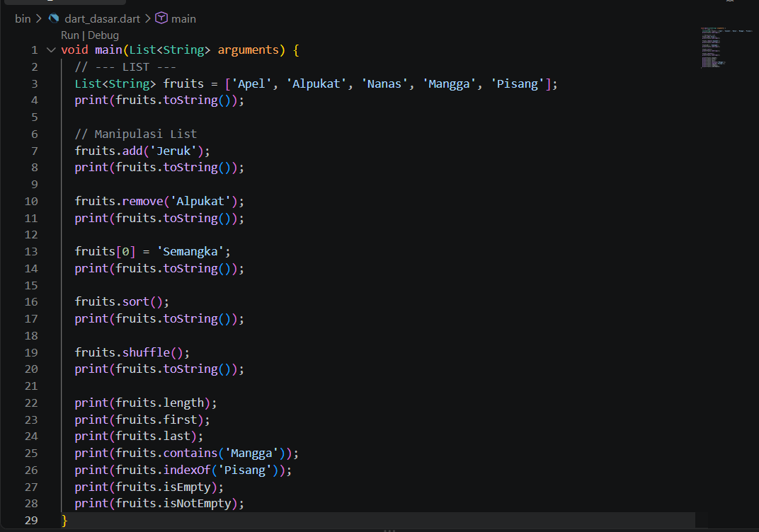Click line number 3 in gutter
The image size is (759, 532).
tap(35, 83)
